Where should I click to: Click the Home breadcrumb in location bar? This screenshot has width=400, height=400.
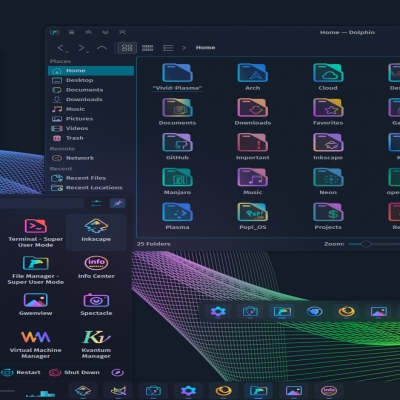[205, 48]
